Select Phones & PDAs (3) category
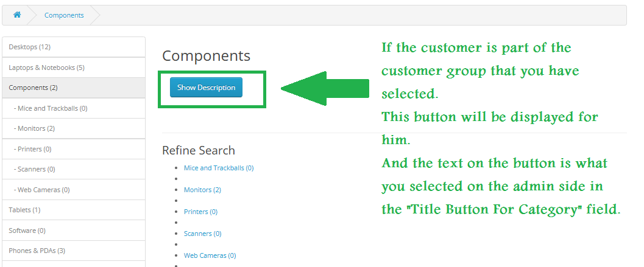The width and height of the screenshot is (644, 267). 37,251
